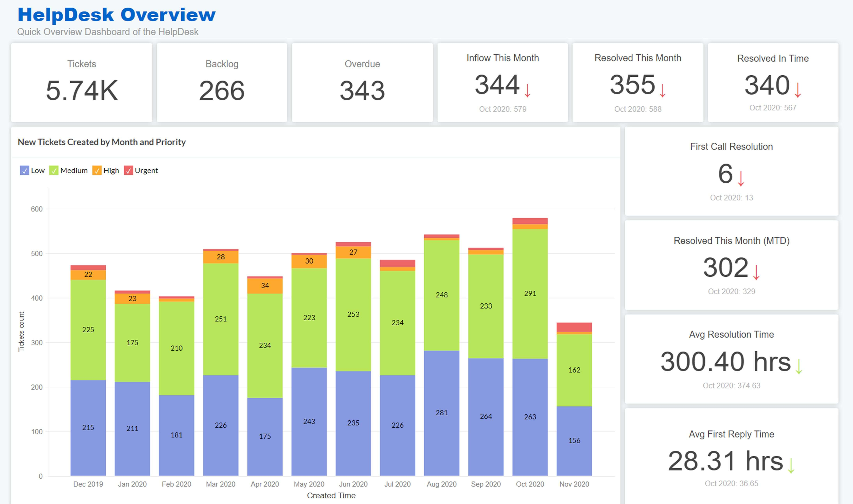Viewport: 853px width, 504px height.
Task: Click trend arrow beside 302 MTD value
Action: pyautogui.click(x=756, y=273)
